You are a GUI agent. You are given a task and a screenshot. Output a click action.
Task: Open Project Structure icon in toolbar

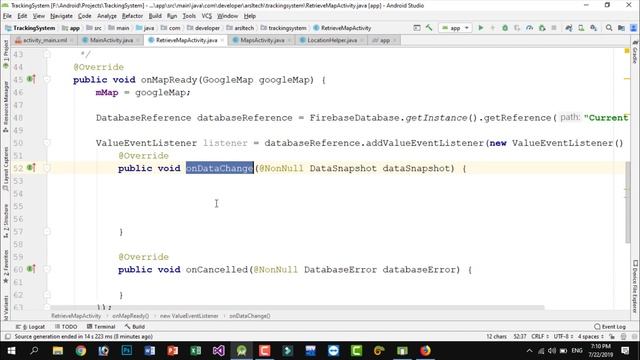tap(621, 28)
